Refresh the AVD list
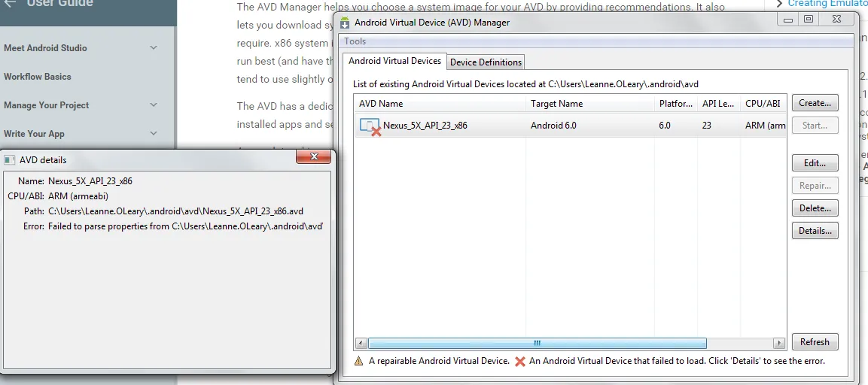 tap(815, 342)
